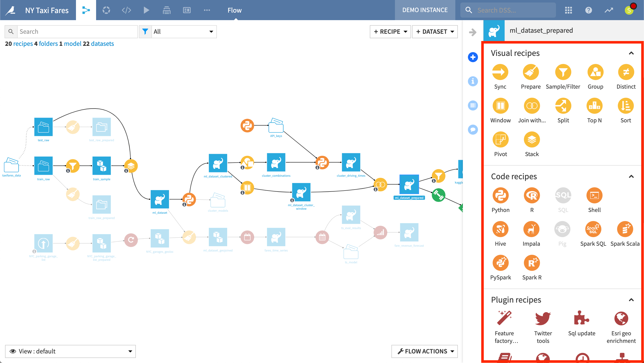Click the Search input field
The width and height of the screenshot is (644, 363).
77,31
